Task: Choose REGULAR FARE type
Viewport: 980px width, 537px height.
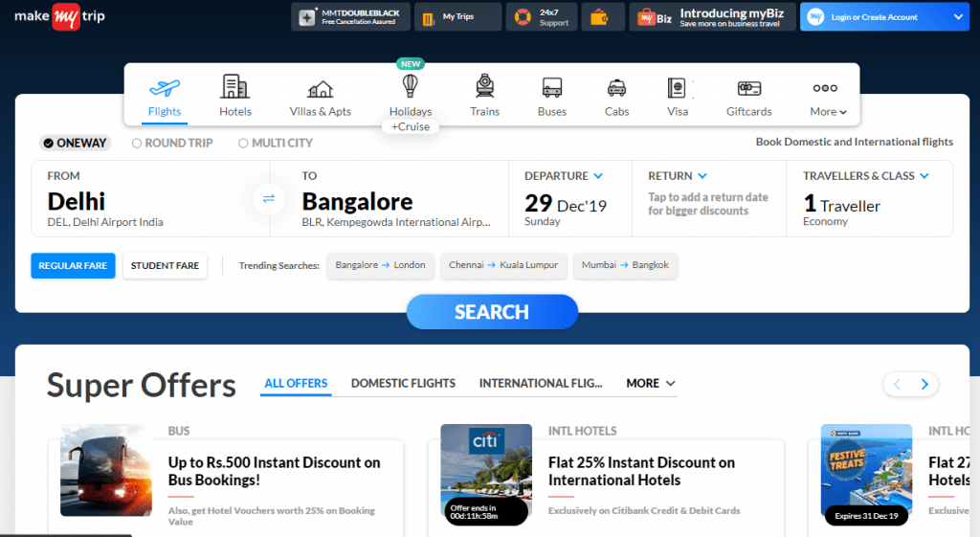Action: (73, 266)
